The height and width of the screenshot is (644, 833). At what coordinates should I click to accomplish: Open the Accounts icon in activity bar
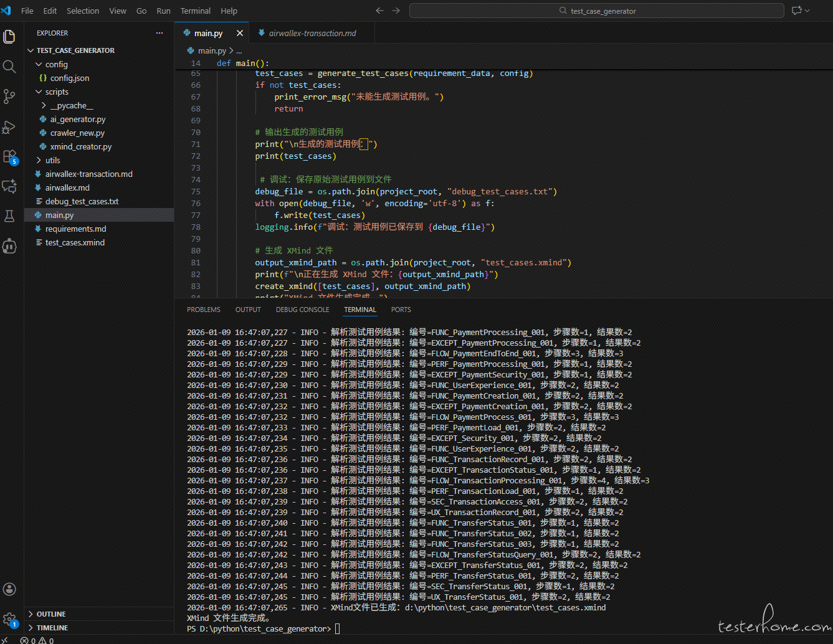[9, 589]
